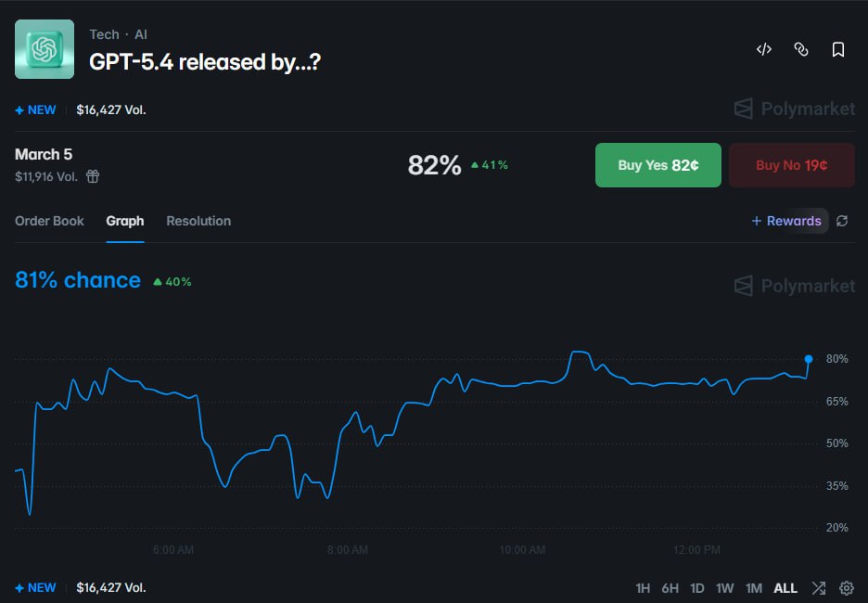The width and height of the screenshot is (868, 603).
Task: Select the Graph tab
Action: (125, 221)
